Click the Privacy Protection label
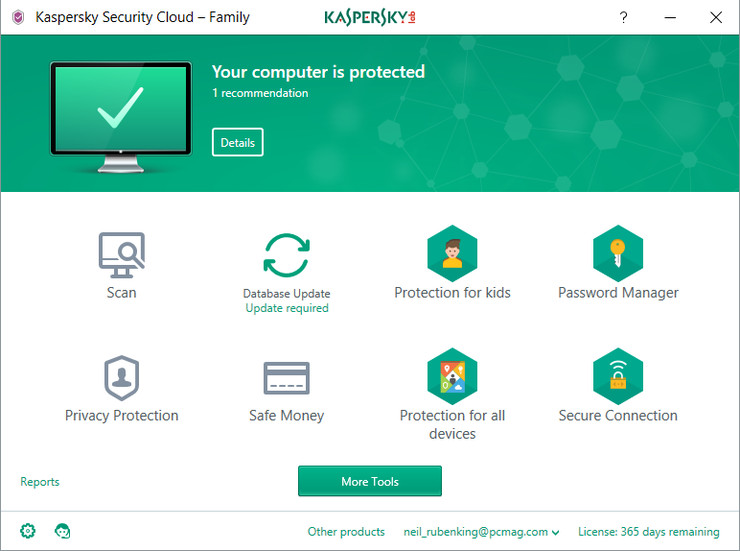This screenshot has width=740, height=551. tap(122, 415)
